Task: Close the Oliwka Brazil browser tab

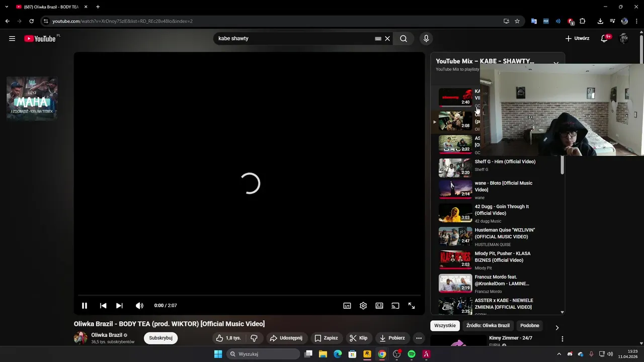Action: click(86, 7)
